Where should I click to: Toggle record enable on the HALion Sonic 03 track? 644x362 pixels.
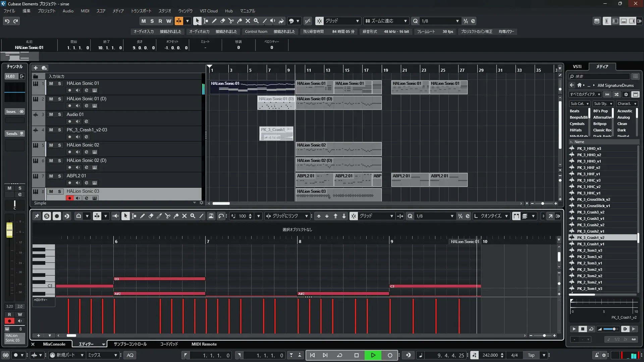[x=69, y=198]
